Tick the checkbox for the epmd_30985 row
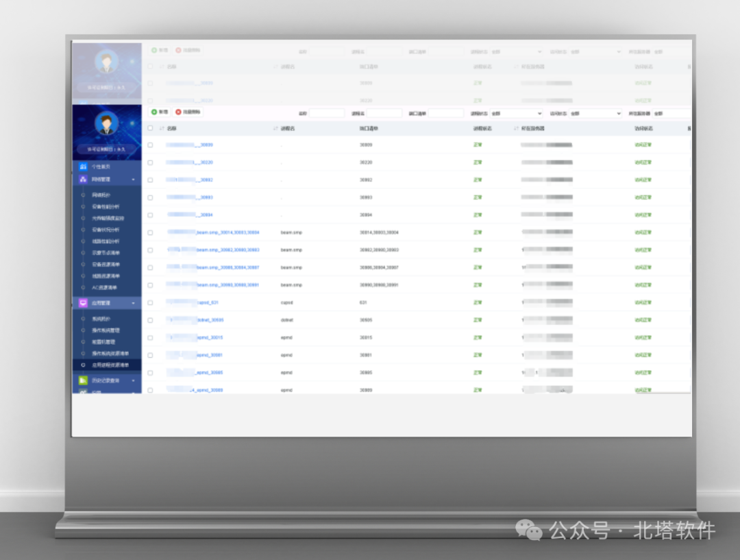This screenshot has height=560, width=740. click(150, 373)
